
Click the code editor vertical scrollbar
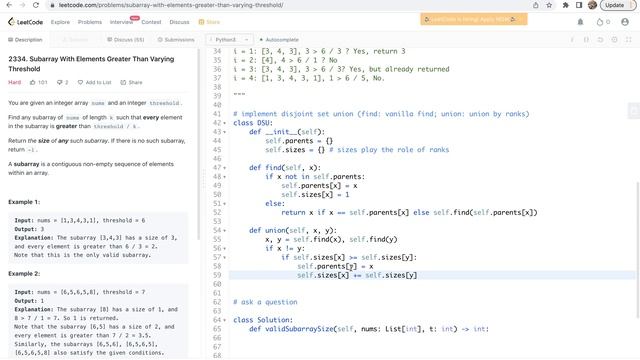[638, 250]
